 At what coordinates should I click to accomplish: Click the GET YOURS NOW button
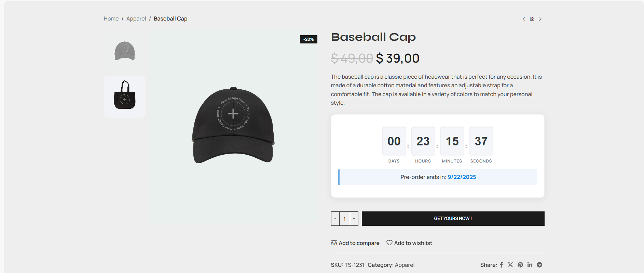(453, 218)
